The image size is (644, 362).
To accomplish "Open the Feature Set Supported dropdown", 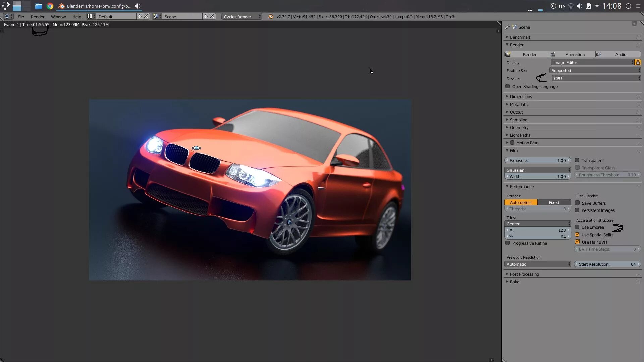I will [x=595, y=70].
